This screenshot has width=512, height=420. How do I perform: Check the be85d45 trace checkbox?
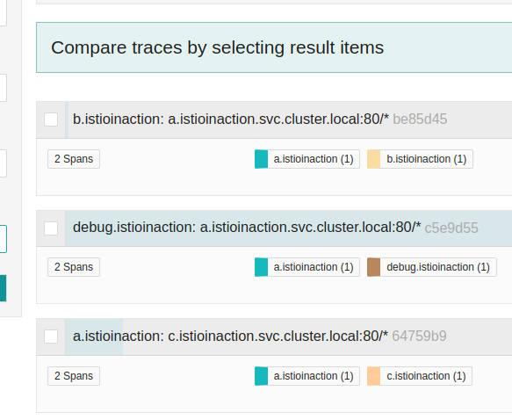coord(51,119)
